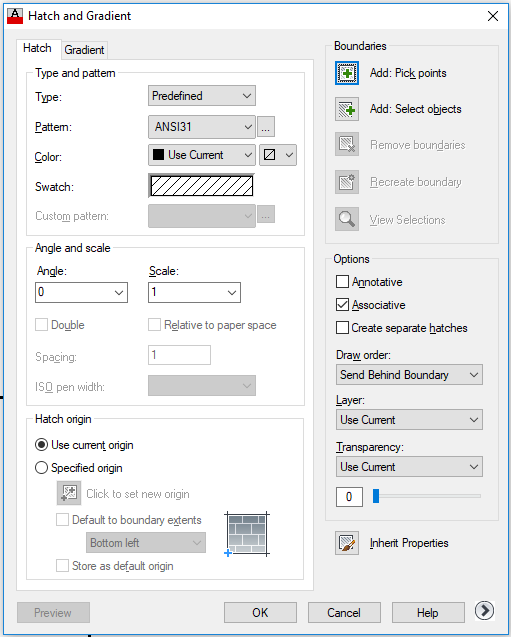Expand the Draw order dropdown
Screen dimensions: 511x637
409,375
